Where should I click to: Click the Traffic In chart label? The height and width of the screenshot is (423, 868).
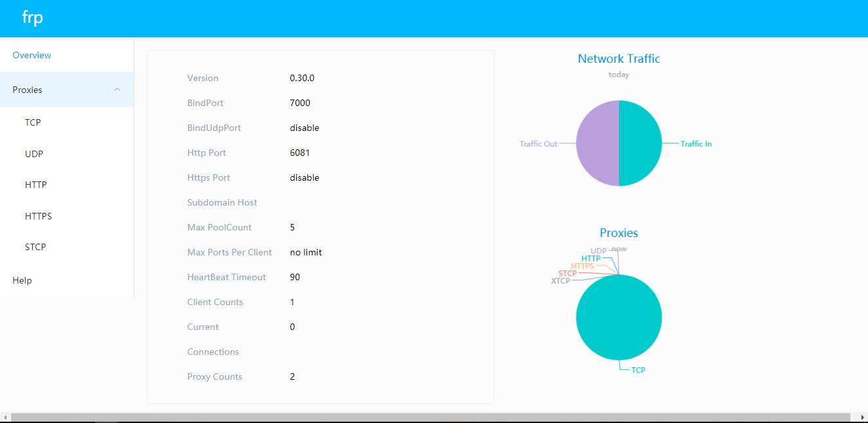tap(696, 144)
